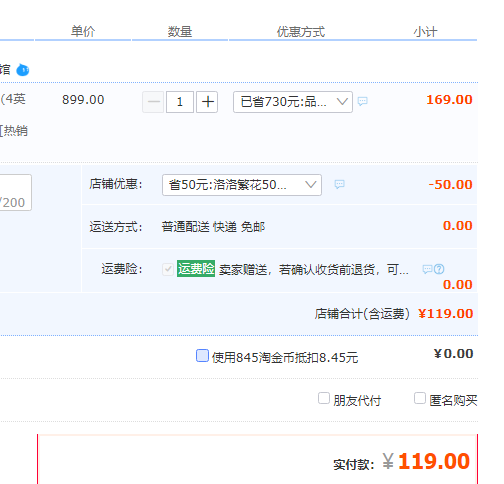
Task: Check the 匿名购买 option
Action: click(420, 398)
